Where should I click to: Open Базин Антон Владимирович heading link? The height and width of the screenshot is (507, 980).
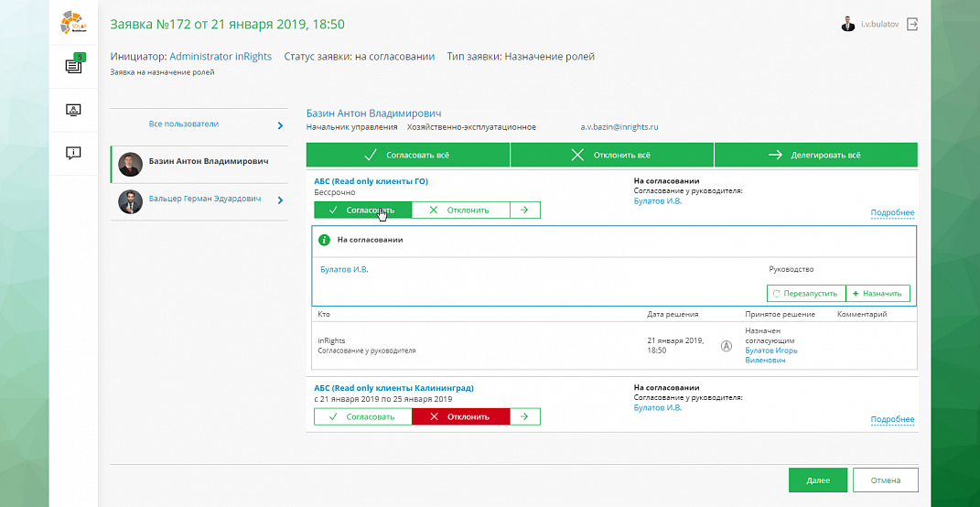(373, 113)
